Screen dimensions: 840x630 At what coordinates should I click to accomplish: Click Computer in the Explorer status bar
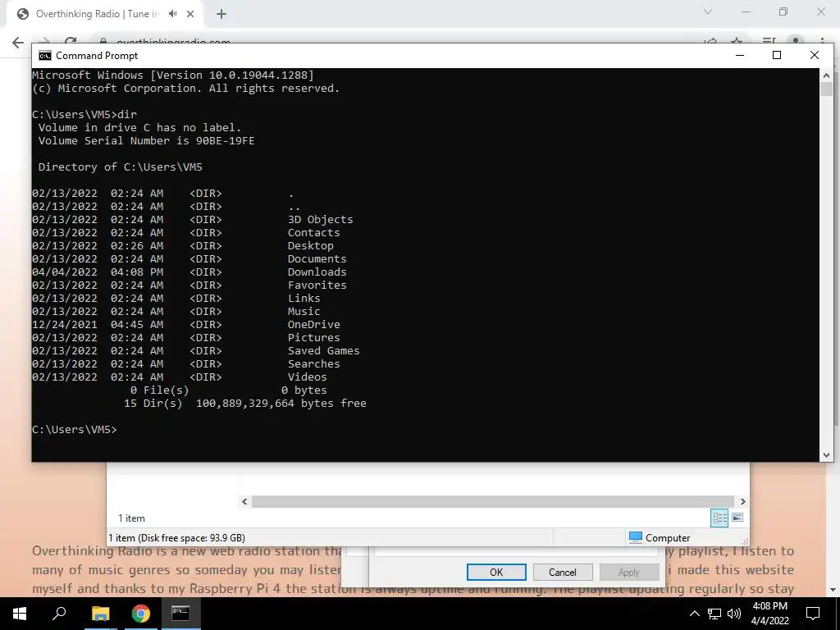[660, 537]
